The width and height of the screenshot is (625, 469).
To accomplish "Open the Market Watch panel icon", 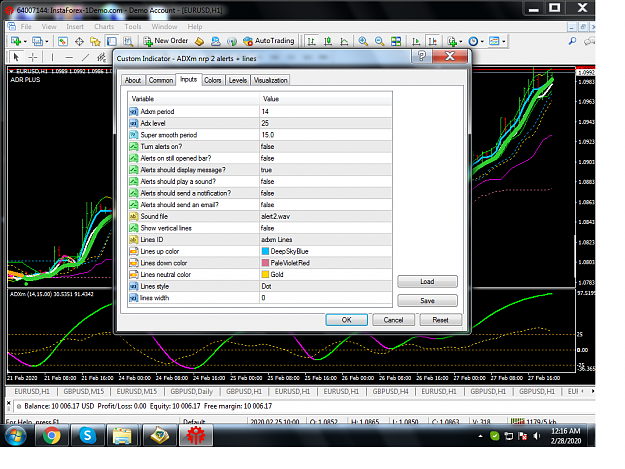I will (x=63, y=41).
